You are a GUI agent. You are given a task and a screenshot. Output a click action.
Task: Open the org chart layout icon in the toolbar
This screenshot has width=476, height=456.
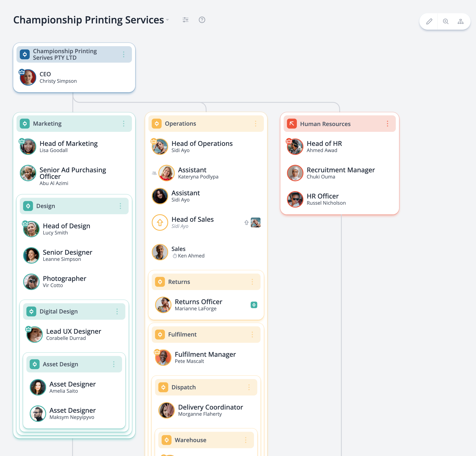461,21
